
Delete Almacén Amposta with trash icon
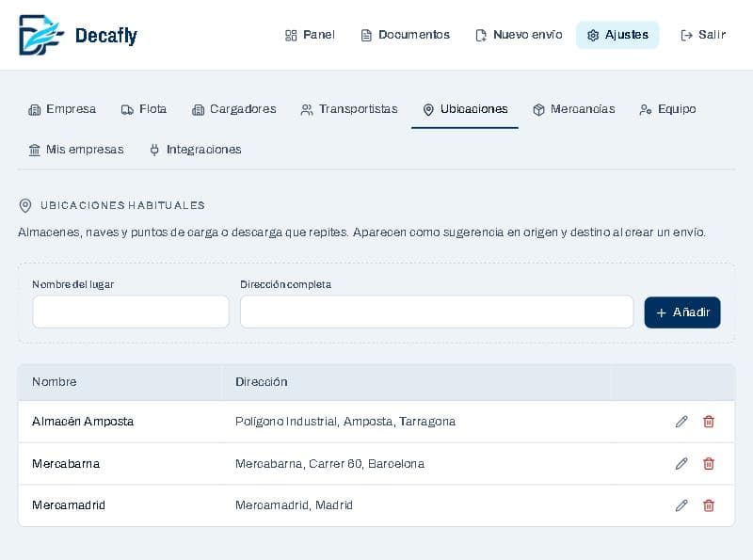point(709,422)
